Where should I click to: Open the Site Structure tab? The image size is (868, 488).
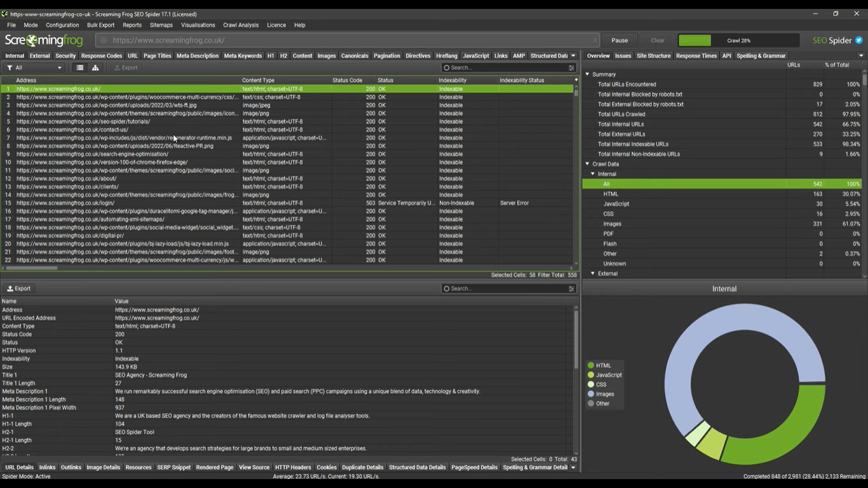(654, 56)
